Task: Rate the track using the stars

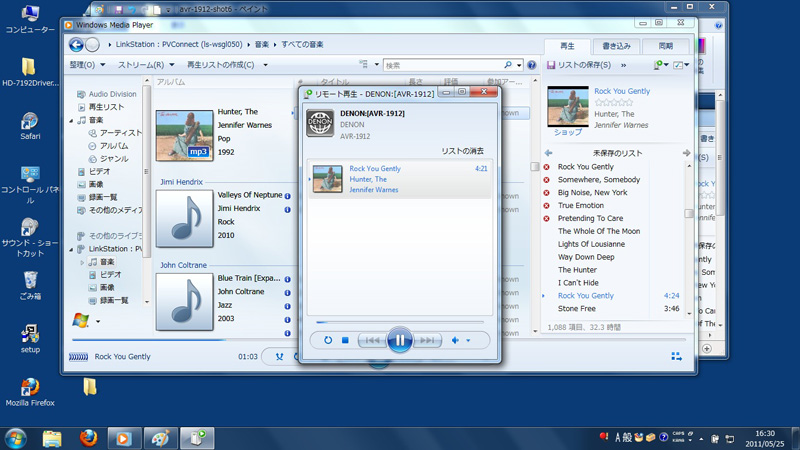Action: [x=614, y=103]
